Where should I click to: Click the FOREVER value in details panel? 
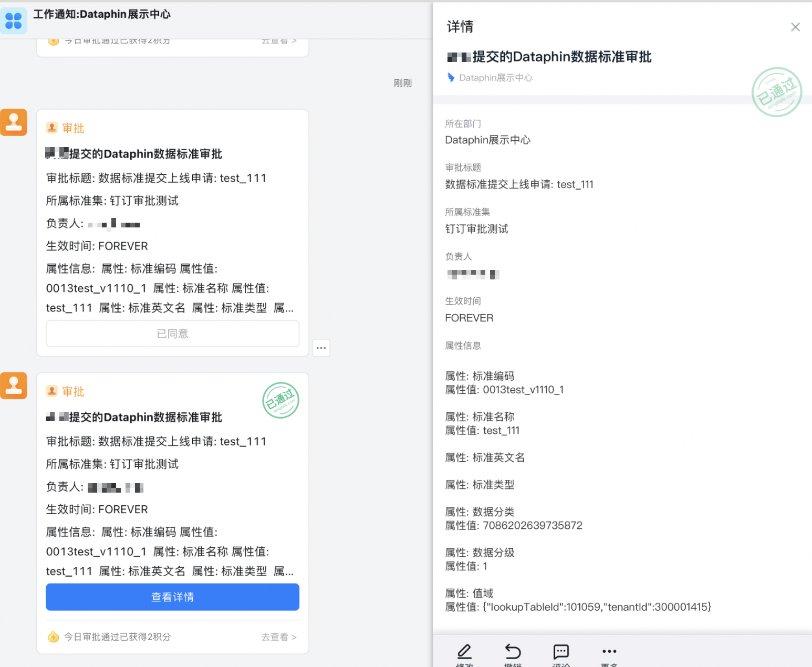click(x=469, y=318)
